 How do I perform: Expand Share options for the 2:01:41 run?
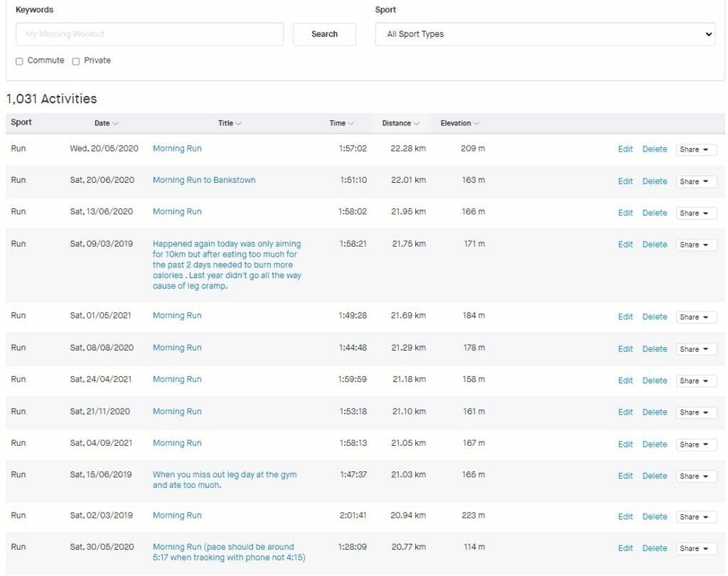[695, 516]
